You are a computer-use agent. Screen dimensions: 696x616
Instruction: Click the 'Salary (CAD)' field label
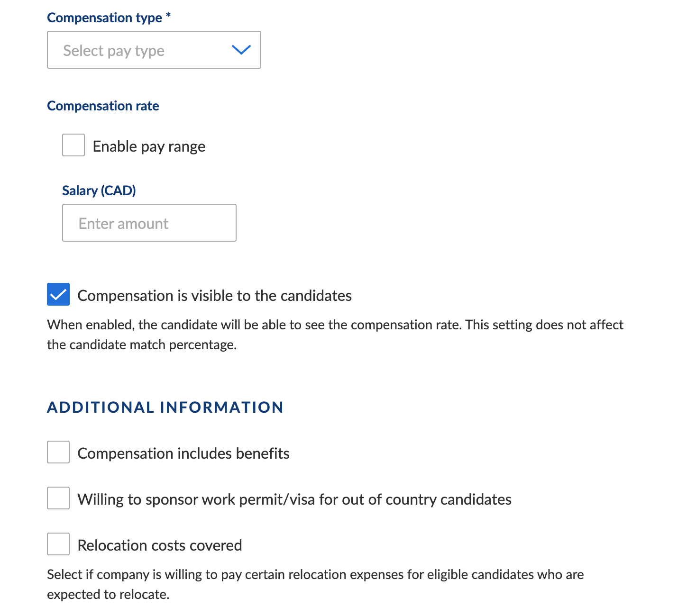pos(99,190)
